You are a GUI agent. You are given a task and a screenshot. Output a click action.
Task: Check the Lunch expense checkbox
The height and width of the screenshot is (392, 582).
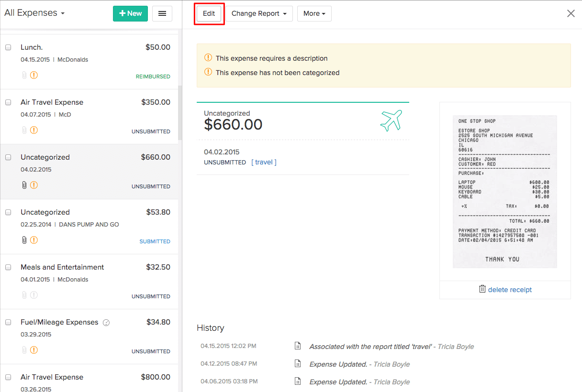8,47
